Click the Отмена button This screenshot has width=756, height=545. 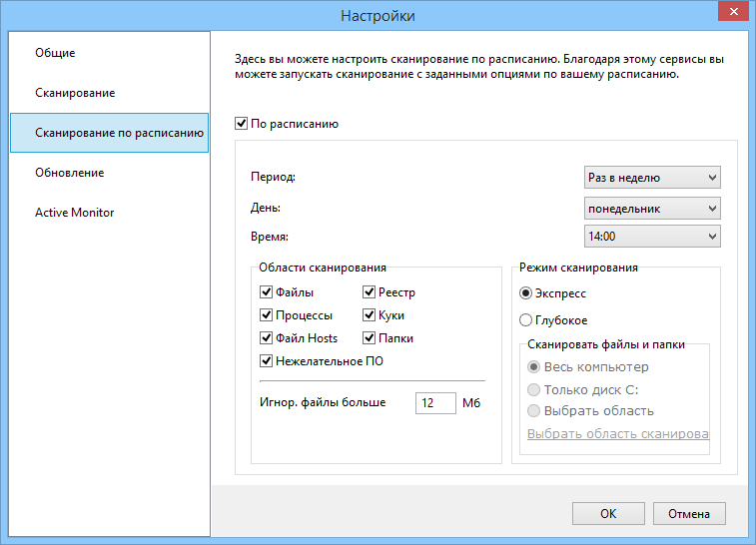coord(689,513)
